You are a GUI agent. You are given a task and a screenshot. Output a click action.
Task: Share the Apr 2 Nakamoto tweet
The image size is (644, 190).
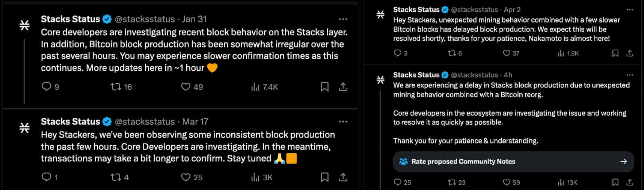(x=630, y=53)
